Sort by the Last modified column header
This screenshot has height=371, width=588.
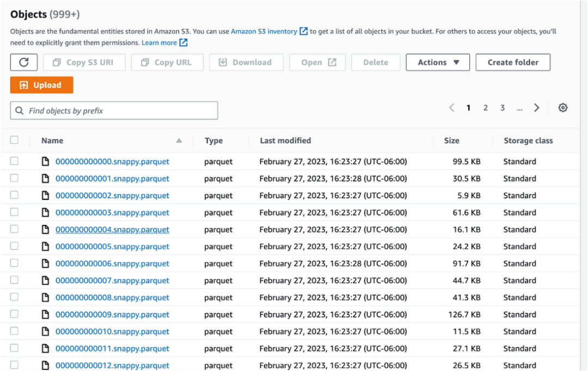(x=285, y=141)
